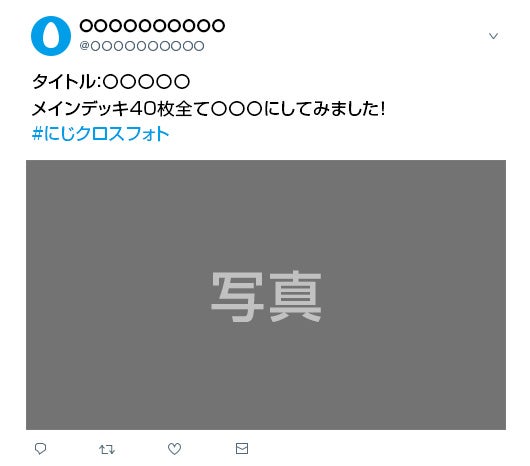Open the #にじクロスフォト hashtag link
Screen dimensions: 530x466
[100, 134]
